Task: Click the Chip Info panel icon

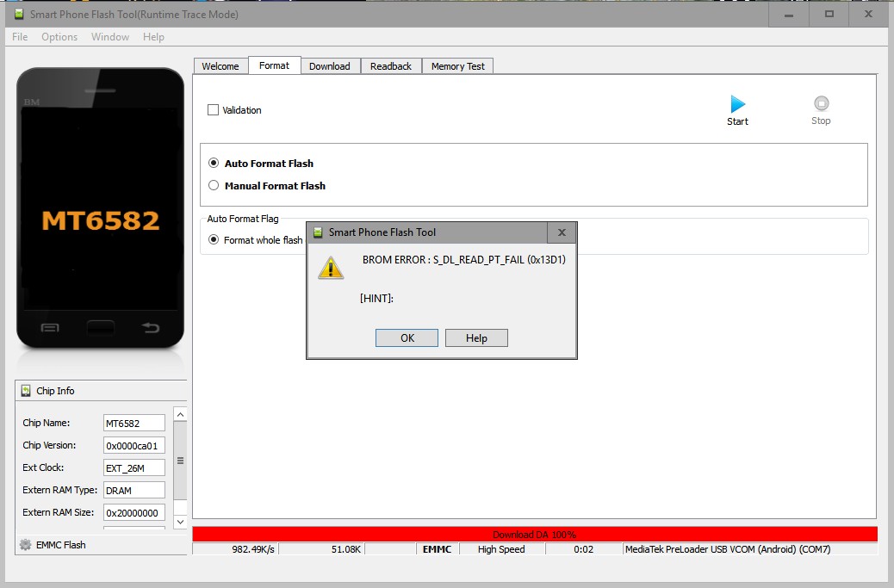Action: coord(26,391)
